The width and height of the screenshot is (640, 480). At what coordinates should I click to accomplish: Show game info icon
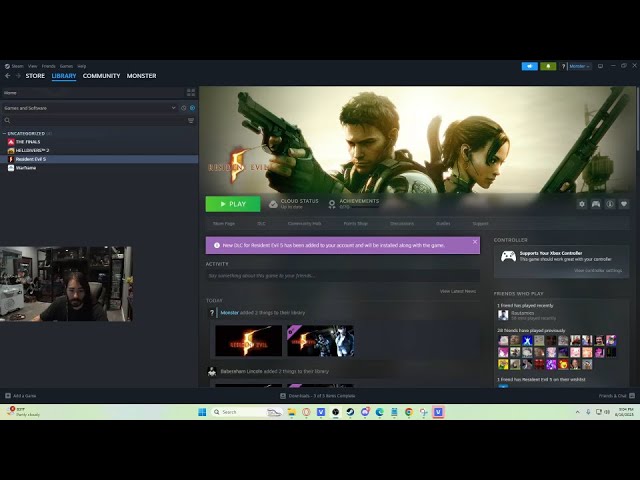tap(610, 204)
